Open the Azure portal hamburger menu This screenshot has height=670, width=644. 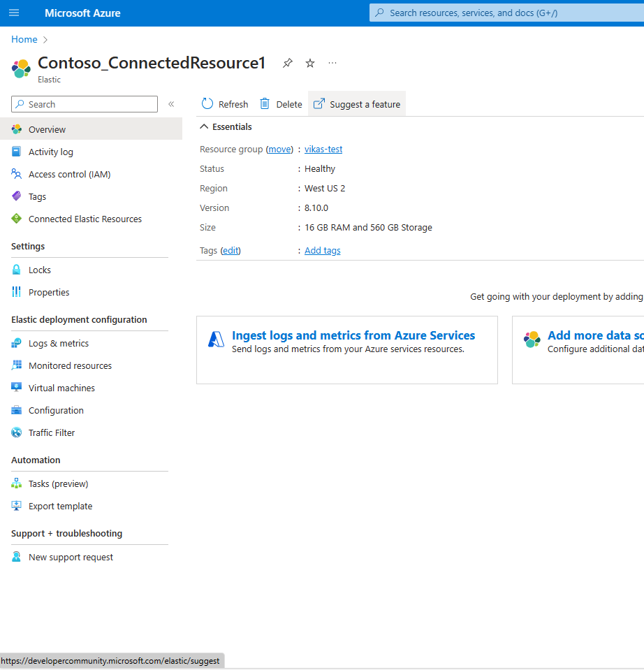[14, 13]
